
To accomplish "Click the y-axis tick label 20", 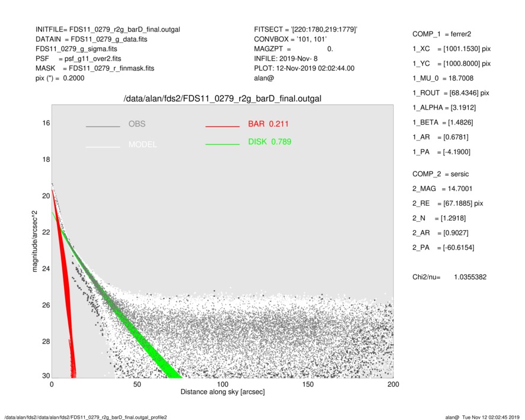I will click(x=46, y=196).
